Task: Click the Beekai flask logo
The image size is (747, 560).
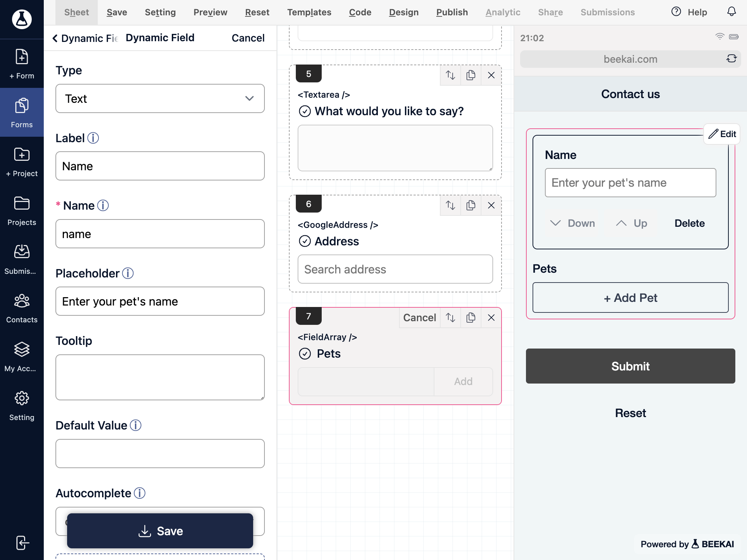Action: [x=22, y=19]
